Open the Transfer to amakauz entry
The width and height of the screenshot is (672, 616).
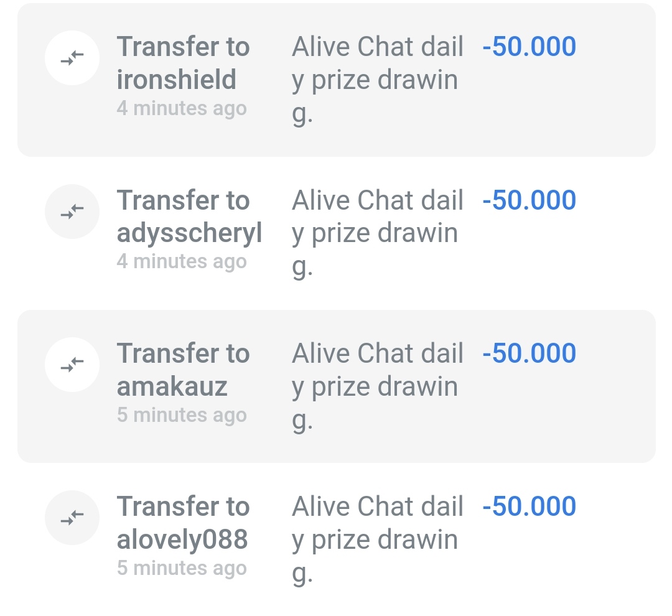337,386
